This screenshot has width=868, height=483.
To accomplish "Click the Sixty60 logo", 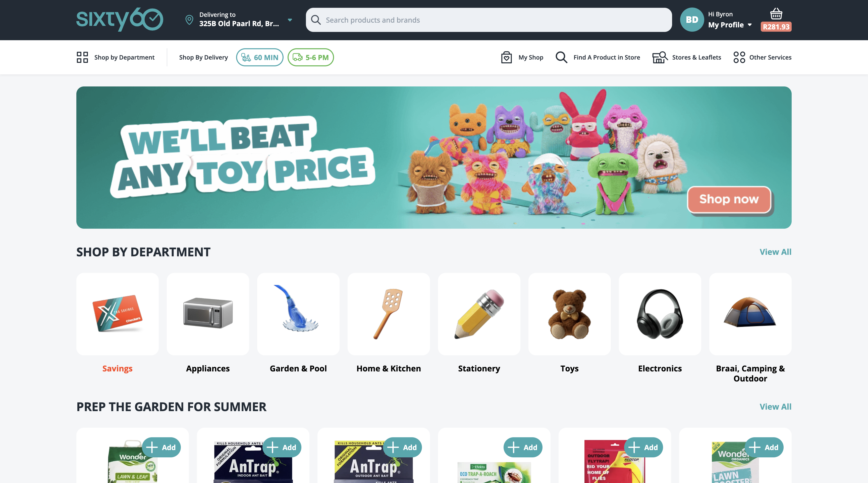I will click(x=120, y=20).
